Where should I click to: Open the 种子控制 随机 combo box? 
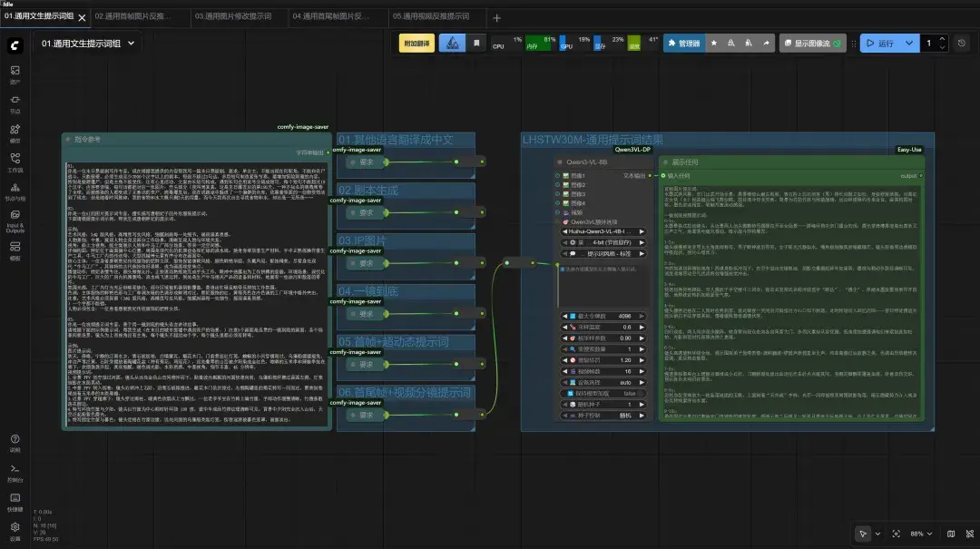[x=603, y=416]
